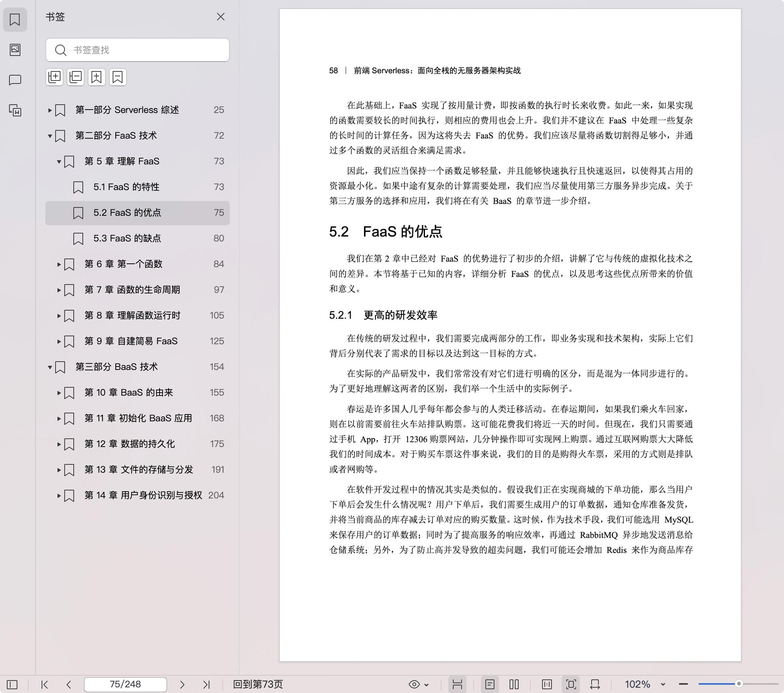Click the 5.2.1 更高的研发效率 subheading
The width and height of the screenshot is (784, 693).
point(383,315)
